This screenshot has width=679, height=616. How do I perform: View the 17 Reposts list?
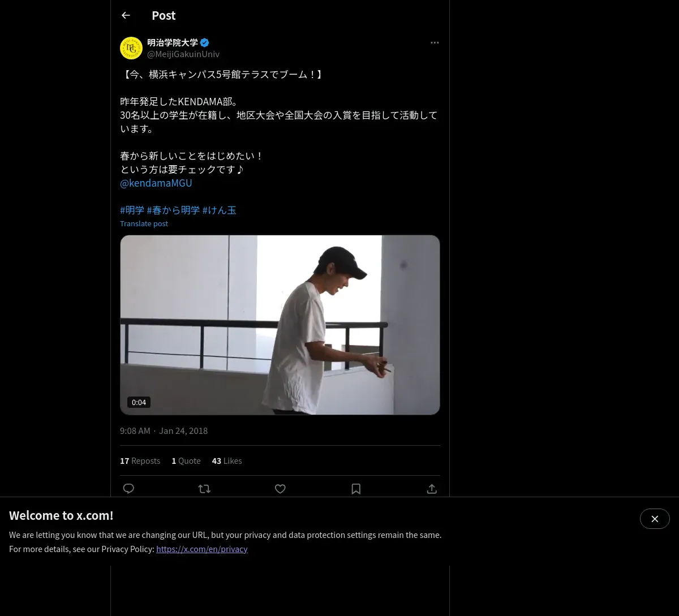tap(140, 460)
